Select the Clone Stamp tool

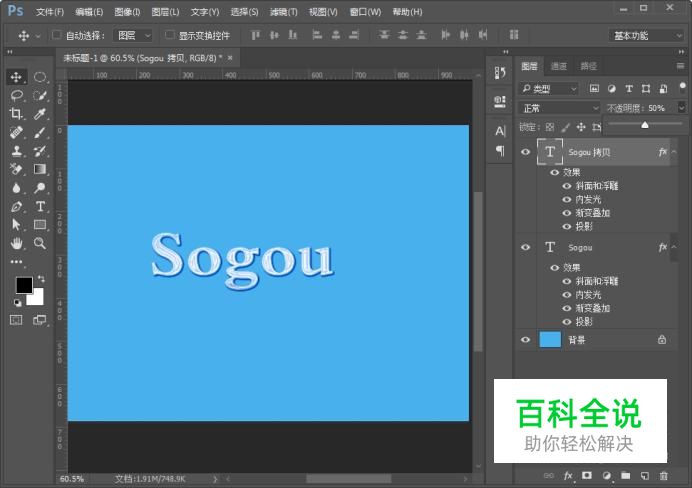tap(16, 151)
